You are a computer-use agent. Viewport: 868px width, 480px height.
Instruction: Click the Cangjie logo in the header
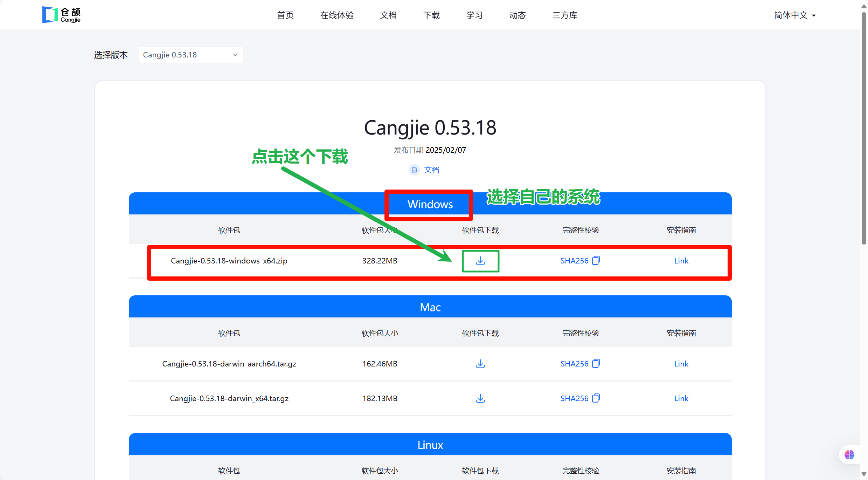(x=62, y=15)
